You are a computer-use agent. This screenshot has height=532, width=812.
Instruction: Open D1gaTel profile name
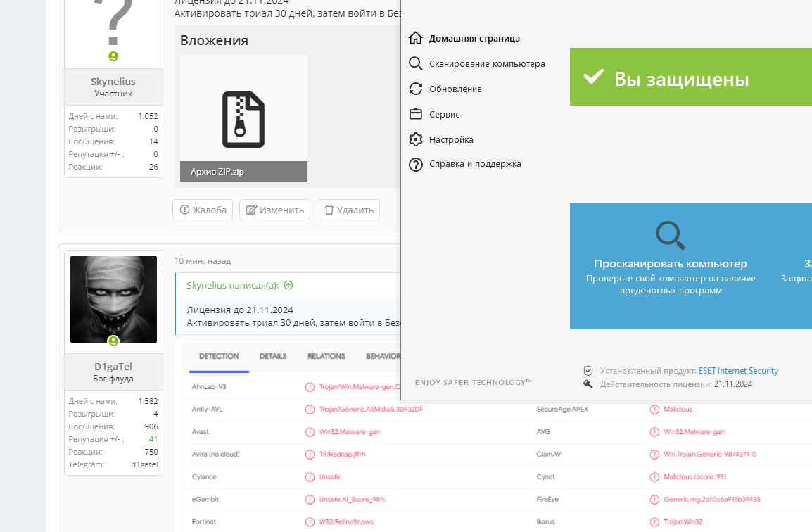113,366
